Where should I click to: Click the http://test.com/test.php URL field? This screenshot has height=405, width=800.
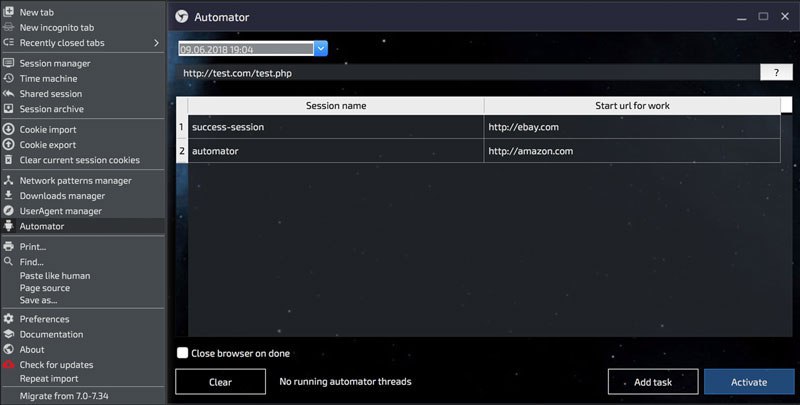pos(468,73)
